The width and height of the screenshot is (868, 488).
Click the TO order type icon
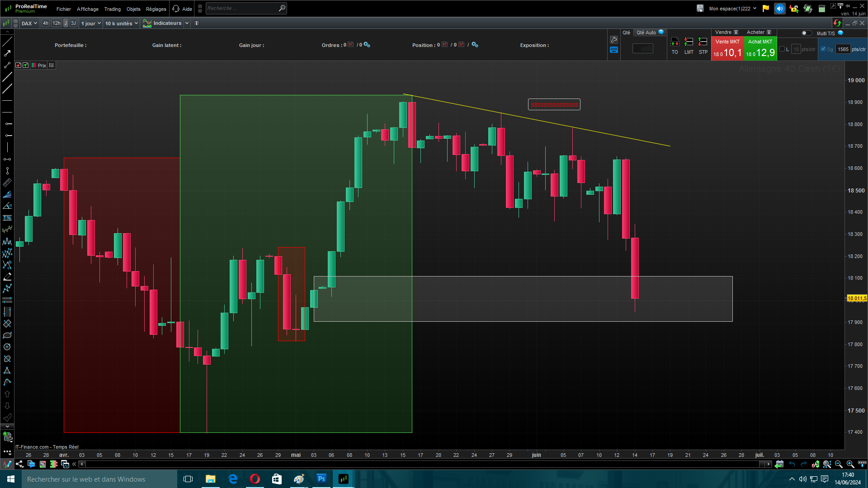(x=675, y=42)
